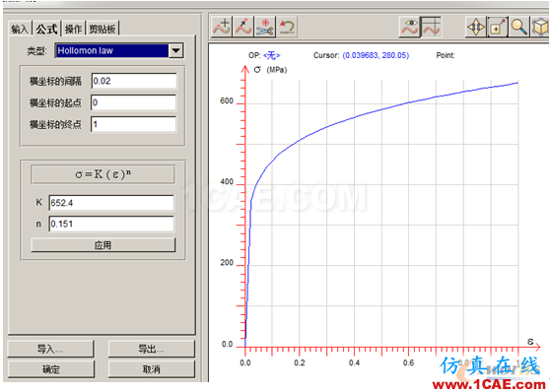Click the 200 y-axis tick label
The image size is (550, 392).
(227, 263)
